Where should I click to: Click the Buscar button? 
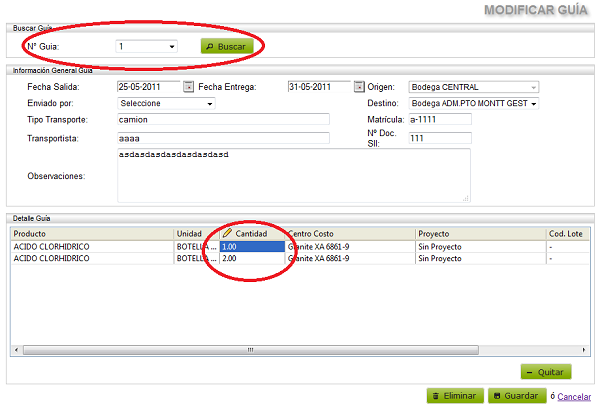(227, 46)
